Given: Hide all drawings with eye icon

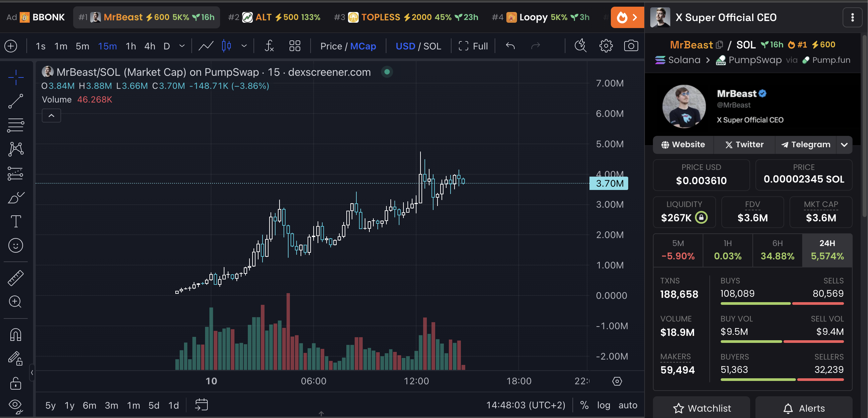Looking at the screenshot, I should coord(15,405).
